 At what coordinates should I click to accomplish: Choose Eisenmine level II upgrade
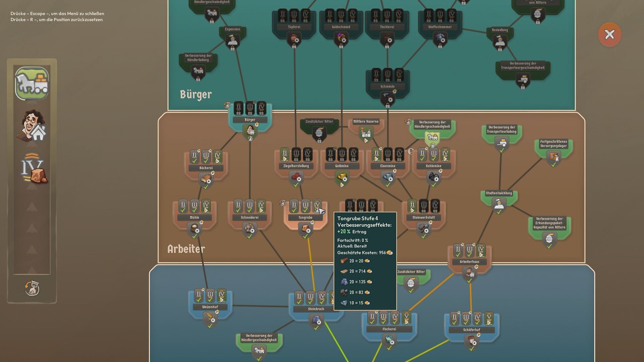coord(376,154)
